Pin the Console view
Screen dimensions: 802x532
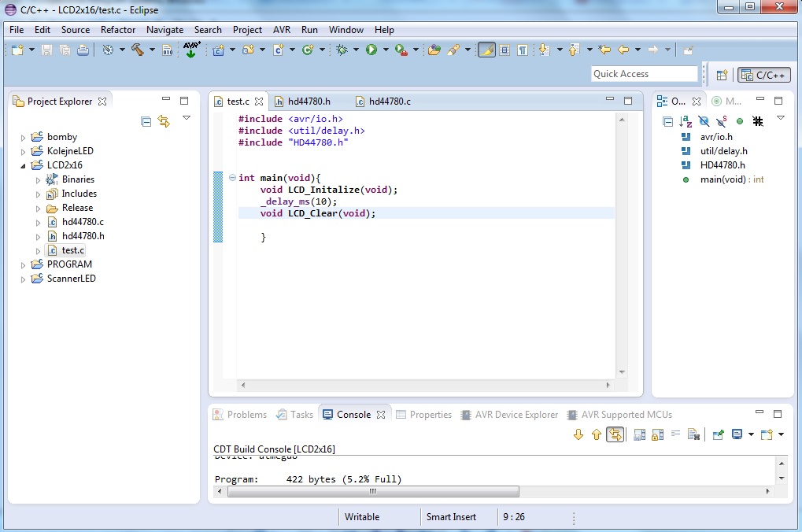click(x=718, y=434)
